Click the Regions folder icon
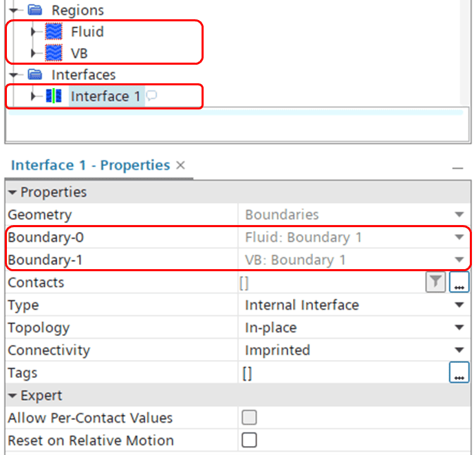 click(35, 10)
